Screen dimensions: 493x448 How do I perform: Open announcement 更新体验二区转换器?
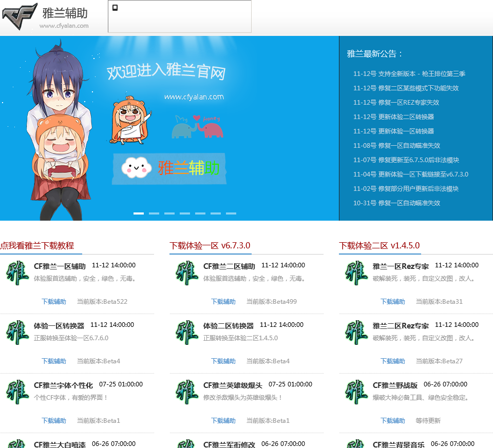click(394, 117)
